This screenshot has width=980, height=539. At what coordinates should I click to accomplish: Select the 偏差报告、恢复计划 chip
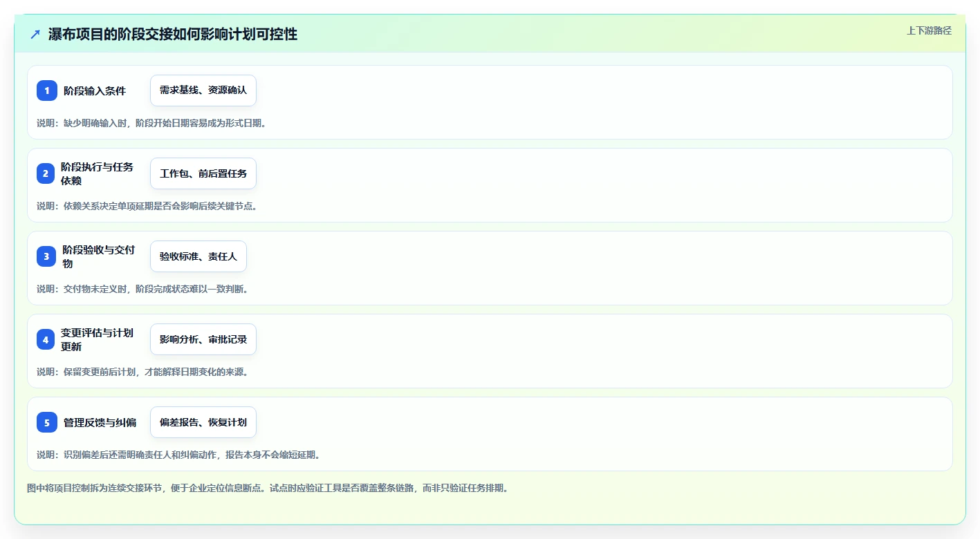click(x=203, y=422)
